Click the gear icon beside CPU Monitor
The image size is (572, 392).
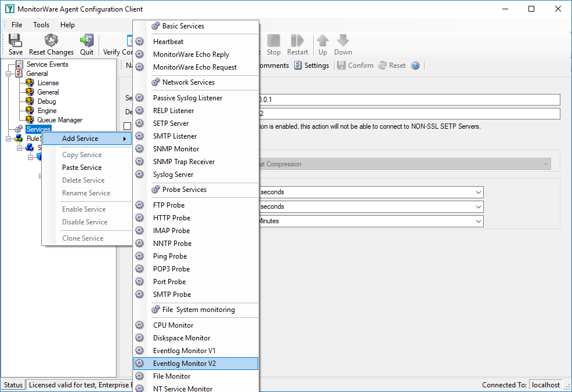139,325
